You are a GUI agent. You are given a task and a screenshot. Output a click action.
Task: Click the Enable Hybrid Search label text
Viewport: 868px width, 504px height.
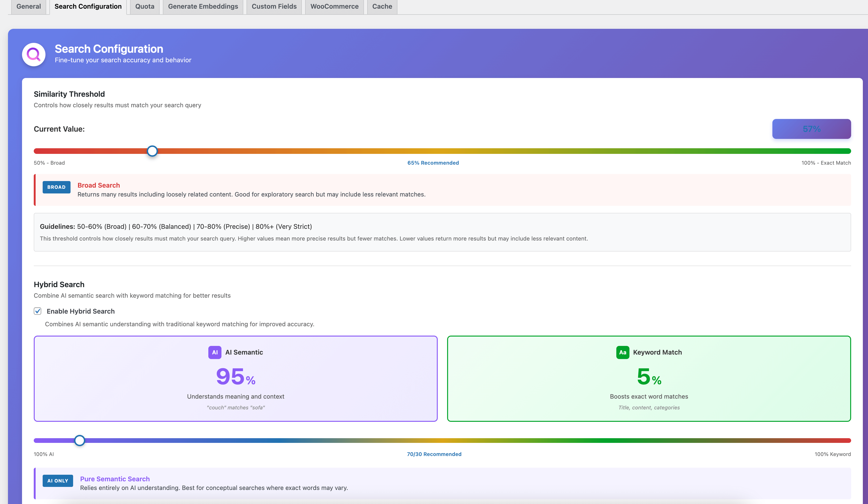coord(81,311)
